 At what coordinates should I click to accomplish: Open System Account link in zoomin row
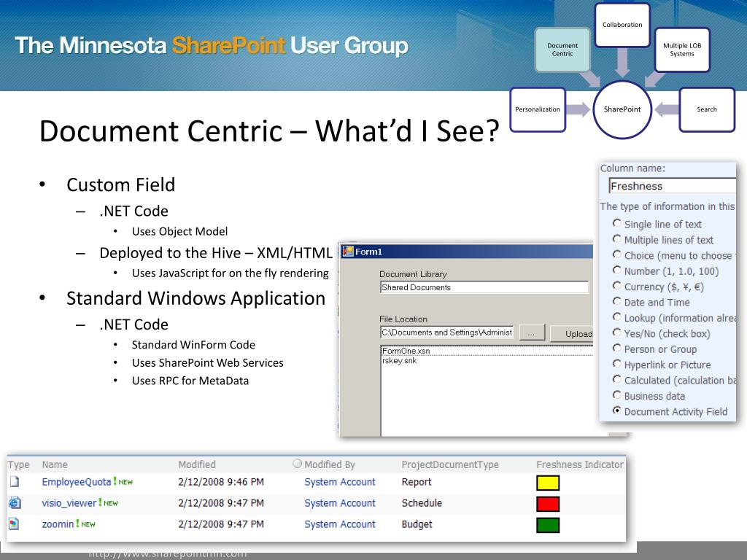340,524
